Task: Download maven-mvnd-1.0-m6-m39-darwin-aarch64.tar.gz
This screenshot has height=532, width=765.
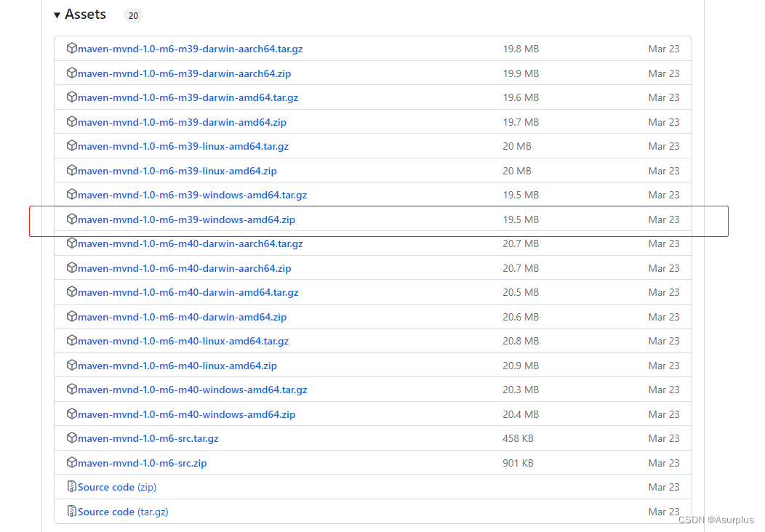Action: [x=191, y=49]
